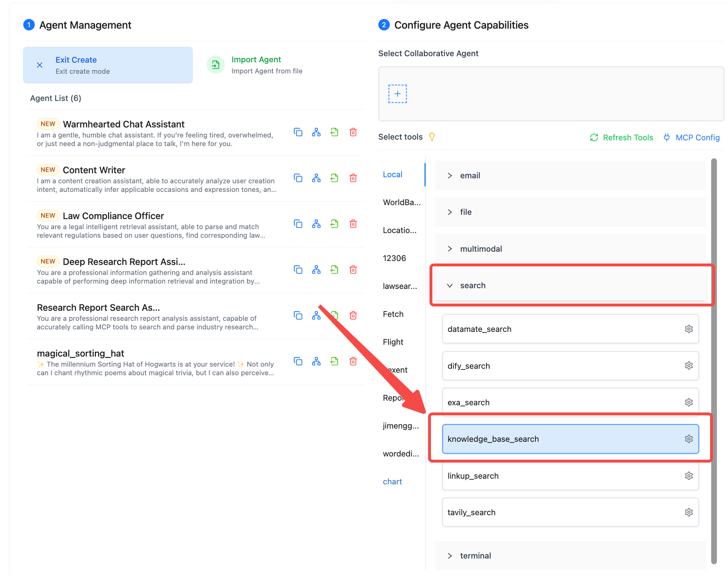This screenshot has height=575, width=728.
Task: Delete the Content Writer agent
Action: [353, 178]
